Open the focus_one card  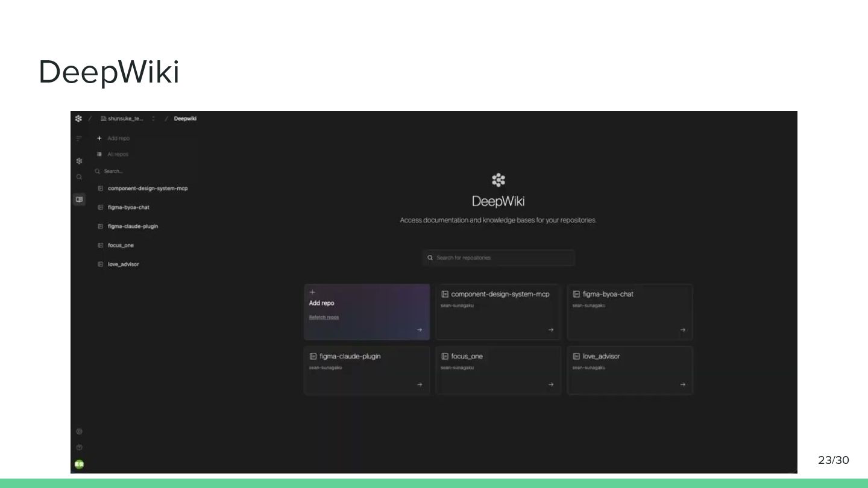pyautogui.click(x=498, y=371)
